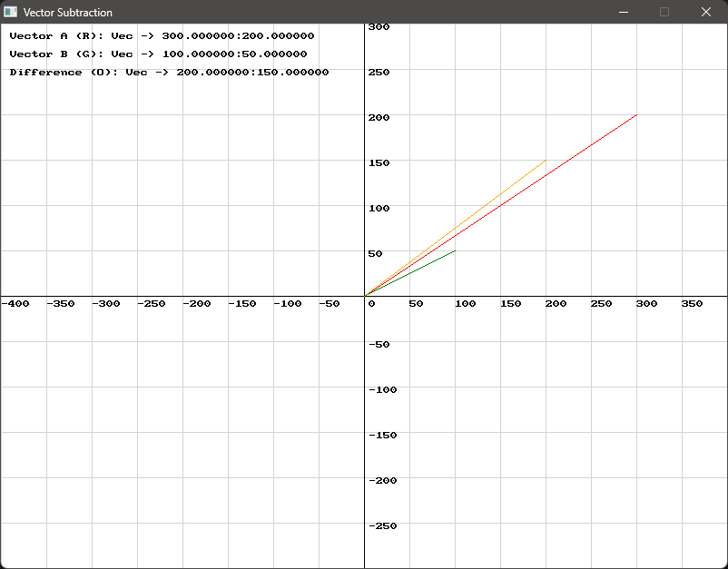
Task: Click the 350 label on the horizontal axis
Action: 694,304
